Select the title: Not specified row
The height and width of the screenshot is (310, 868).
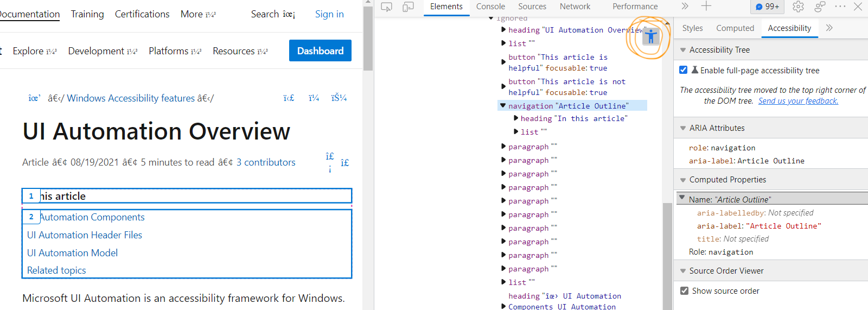733,239
